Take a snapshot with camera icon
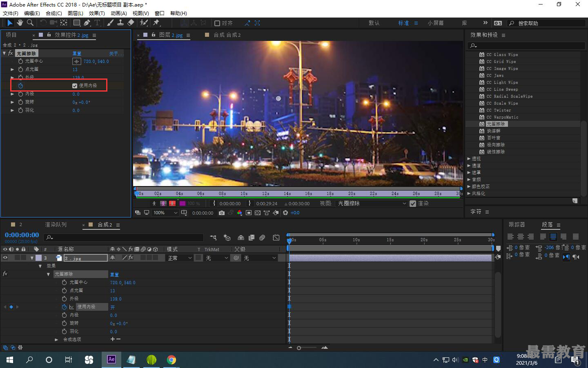Viewport: 588px width, 368px height. pyautogui.click(x=221, y=213)
